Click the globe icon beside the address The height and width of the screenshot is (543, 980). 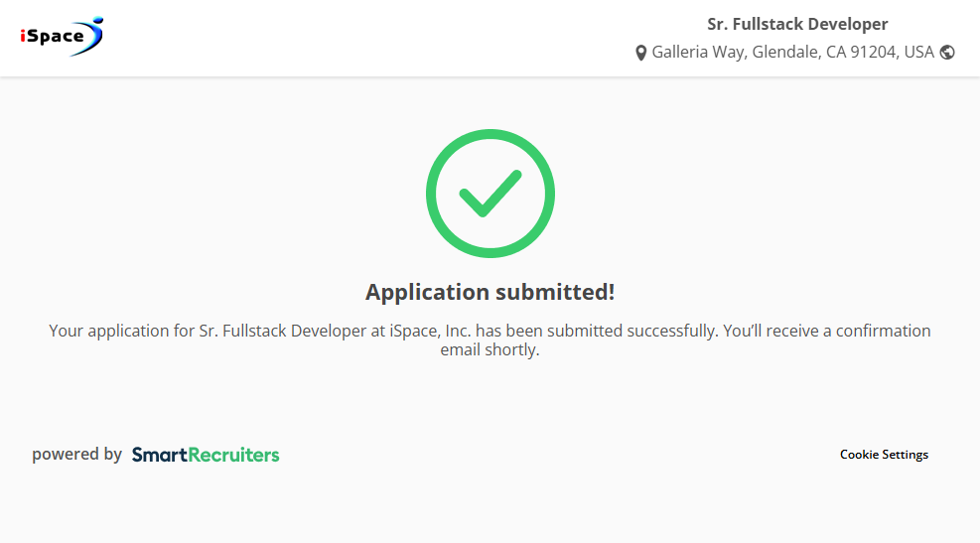click(947, 53)
